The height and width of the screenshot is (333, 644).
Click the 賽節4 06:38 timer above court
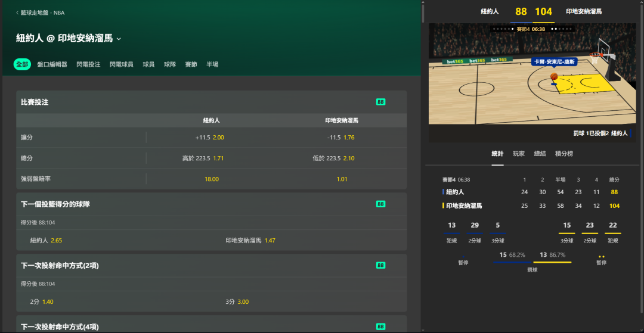coord(531,29)
